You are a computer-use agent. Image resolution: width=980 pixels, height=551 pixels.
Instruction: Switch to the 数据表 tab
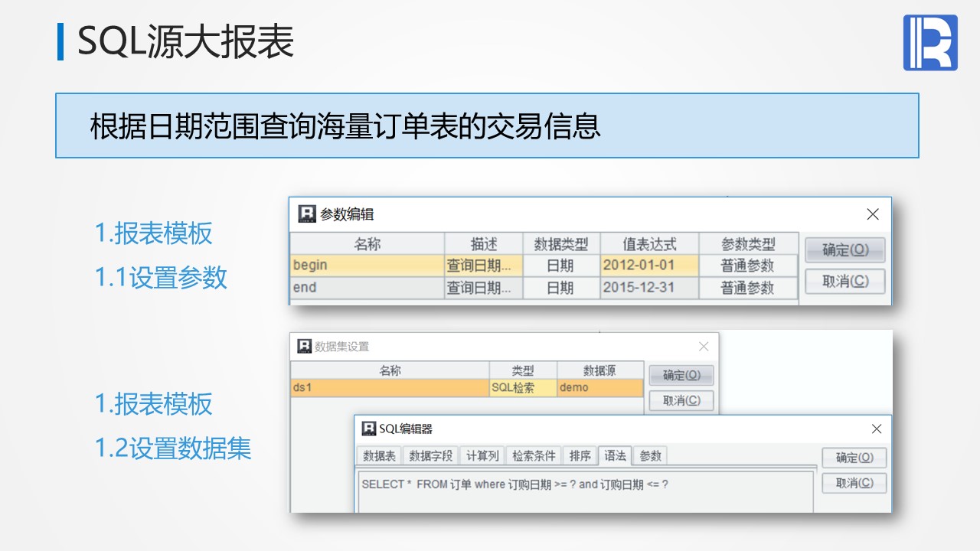click(x=379, y=456)
